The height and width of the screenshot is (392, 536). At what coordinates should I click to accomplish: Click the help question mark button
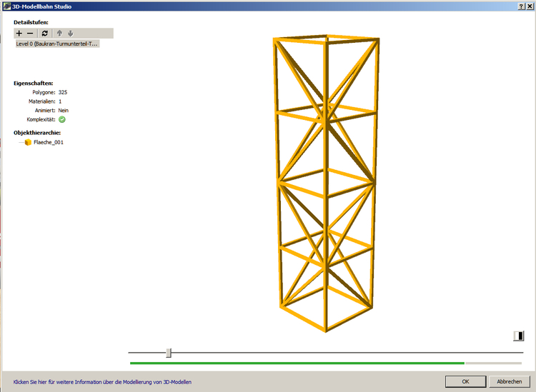[521, 6]
